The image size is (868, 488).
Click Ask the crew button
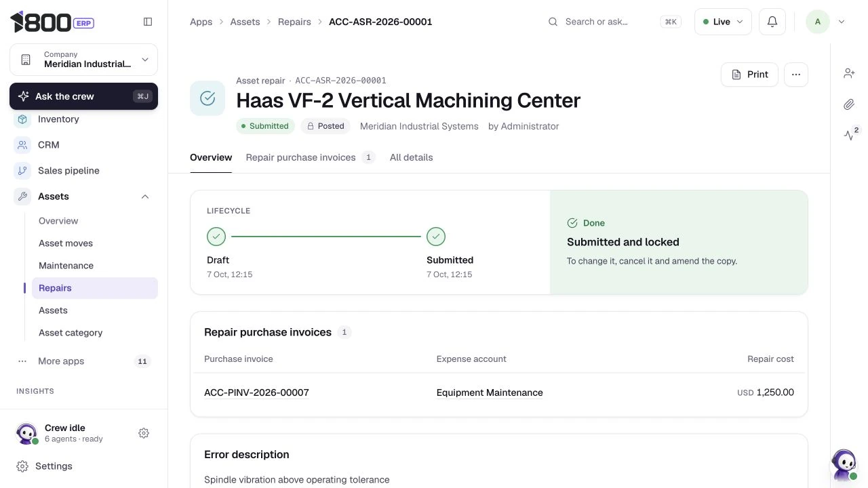click(x=83, y=96)
